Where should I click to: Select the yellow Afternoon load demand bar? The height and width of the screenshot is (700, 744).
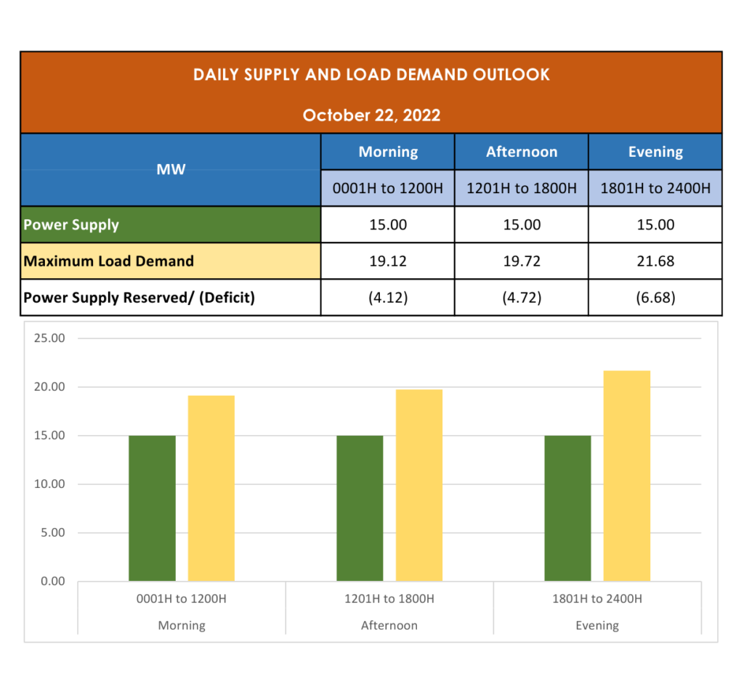coord(419,485)
